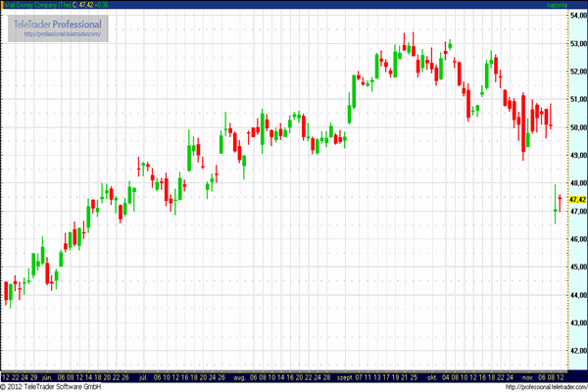Click the szept. month label on time axis

[x=345, y=377]
